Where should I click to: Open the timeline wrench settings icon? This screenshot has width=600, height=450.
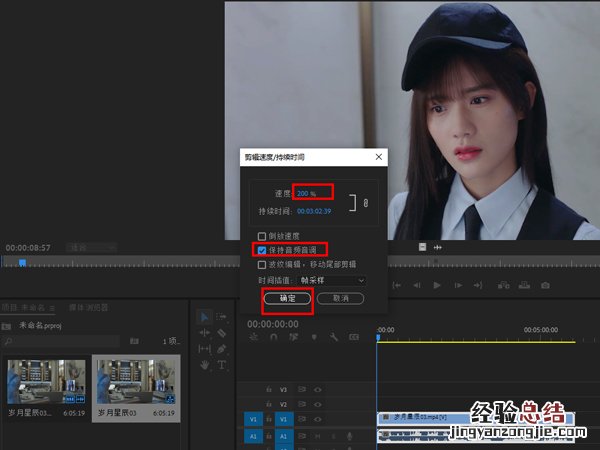333,337
